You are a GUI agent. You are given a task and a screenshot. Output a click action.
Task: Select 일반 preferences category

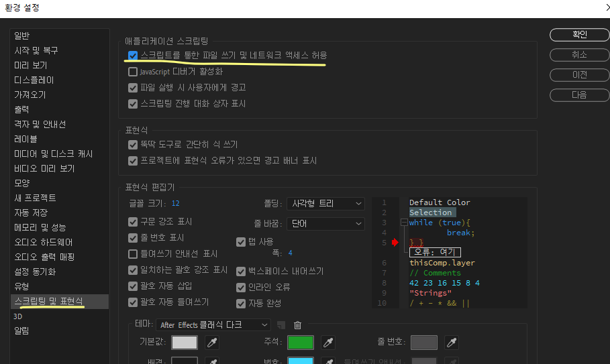[x=59, y=36]
